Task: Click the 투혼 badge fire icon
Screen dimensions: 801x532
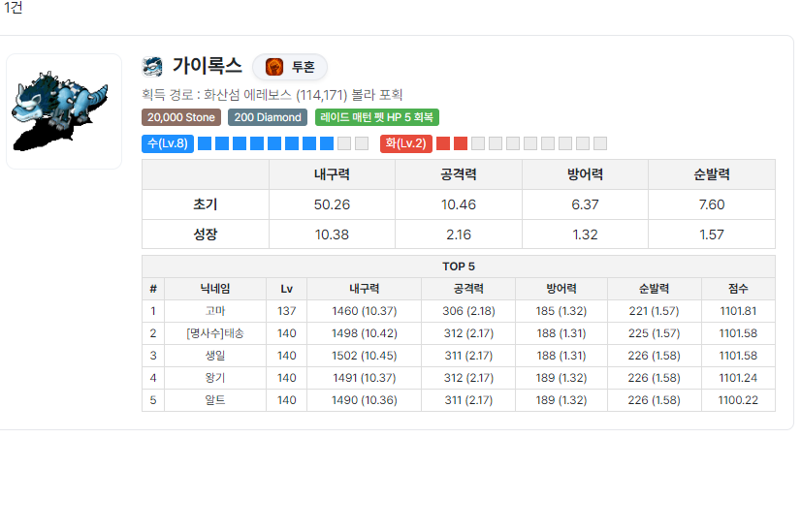Action: click(x=274, y=67)
